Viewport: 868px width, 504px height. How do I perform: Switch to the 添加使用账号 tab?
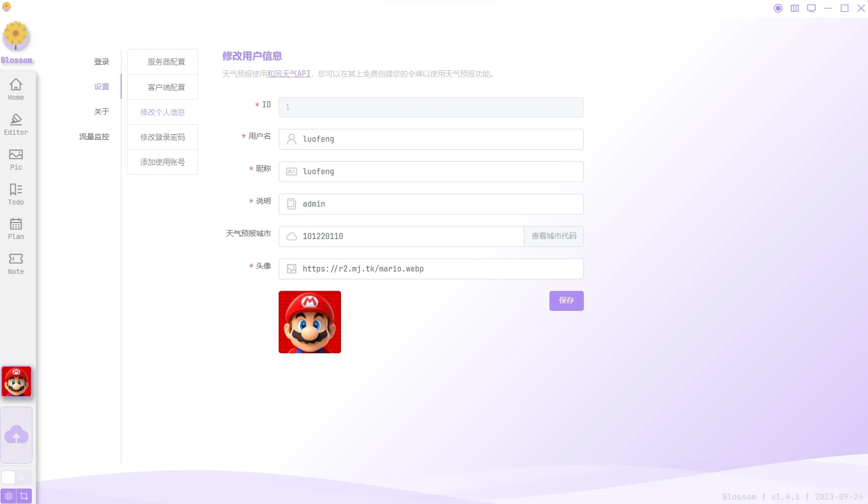[x=163, y=162]
